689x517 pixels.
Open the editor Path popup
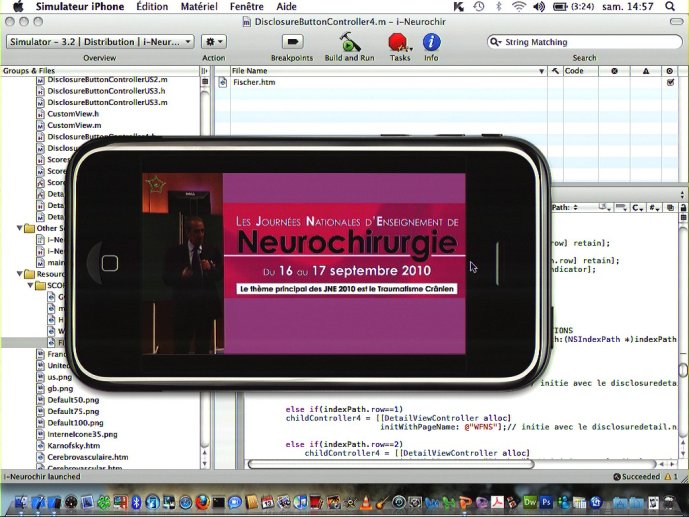566,207
